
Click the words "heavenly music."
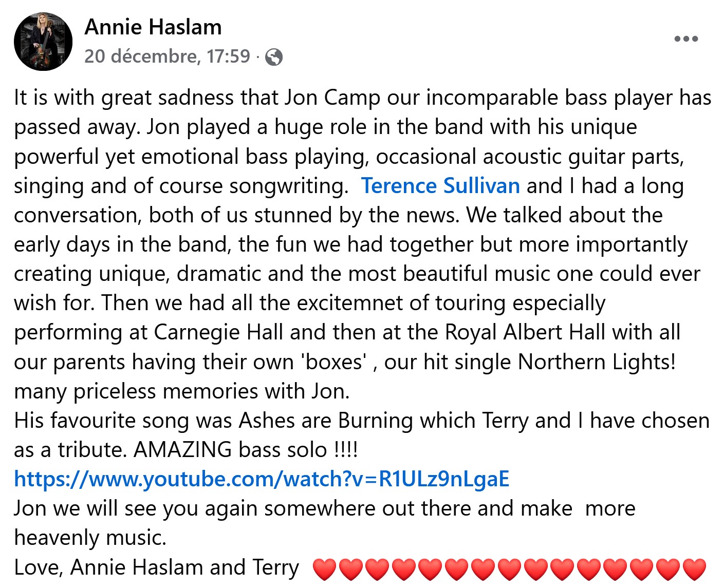pos(90,538)
